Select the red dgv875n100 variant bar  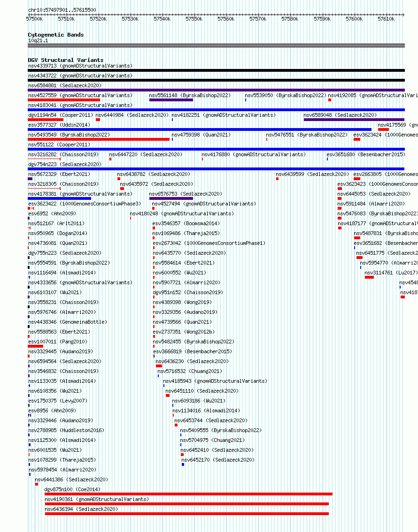coord(188,494)
